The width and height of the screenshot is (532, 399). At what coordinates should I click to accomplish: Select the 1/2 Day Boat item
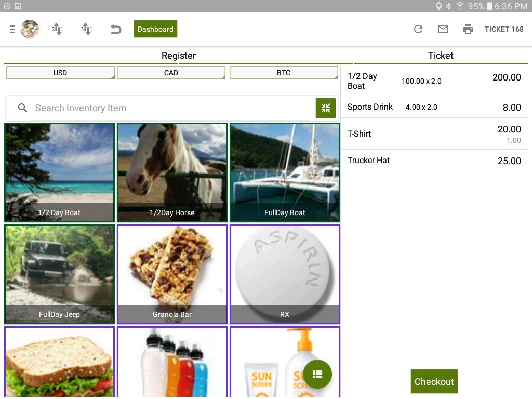coord(59,172)
